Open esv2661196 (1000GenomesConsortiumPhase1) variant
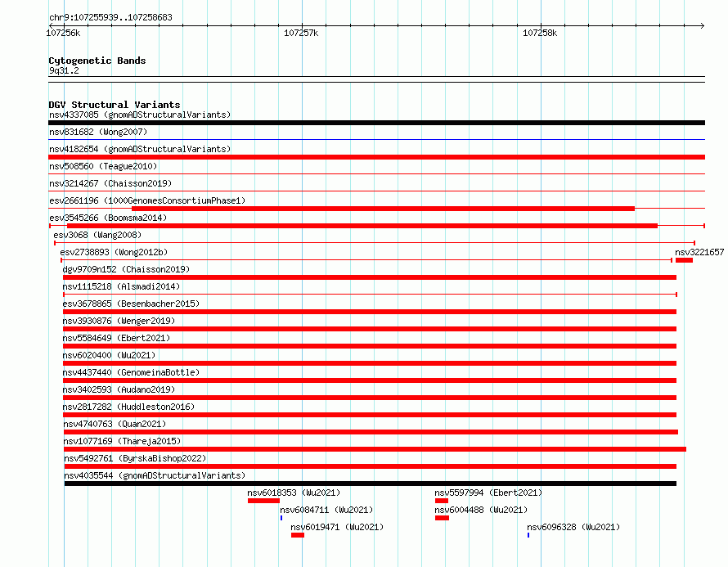 pos(147,200)
